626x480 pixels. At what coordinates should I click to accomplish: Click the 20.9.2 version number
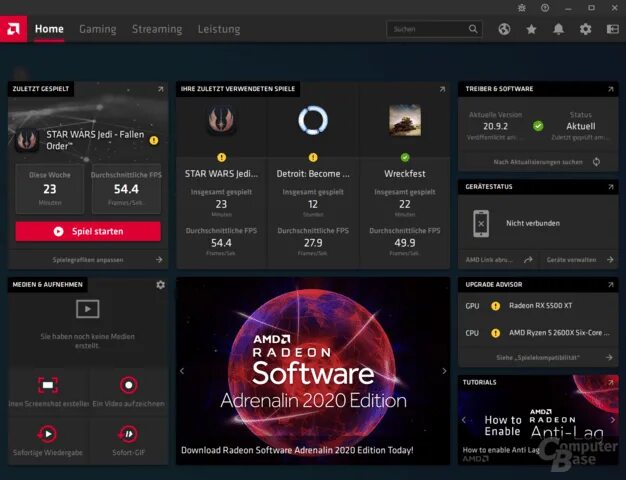495,127
